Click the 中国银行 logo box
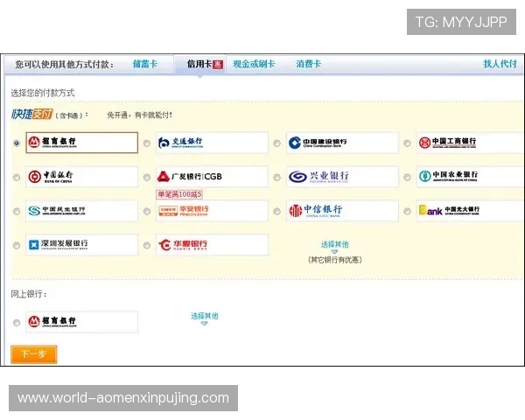The width and height of the screenshot is (525, 420). tap(81, 177)
